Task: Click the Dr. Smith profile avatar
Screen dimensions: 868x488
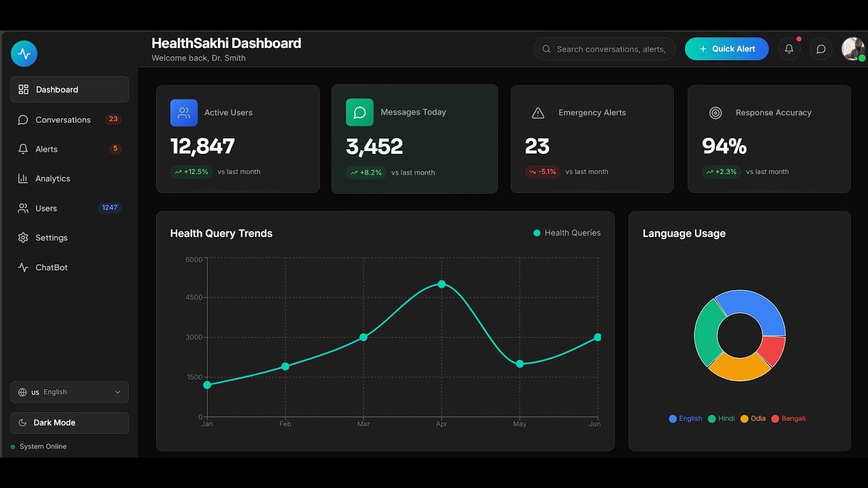Action: [x=852, y=49]
